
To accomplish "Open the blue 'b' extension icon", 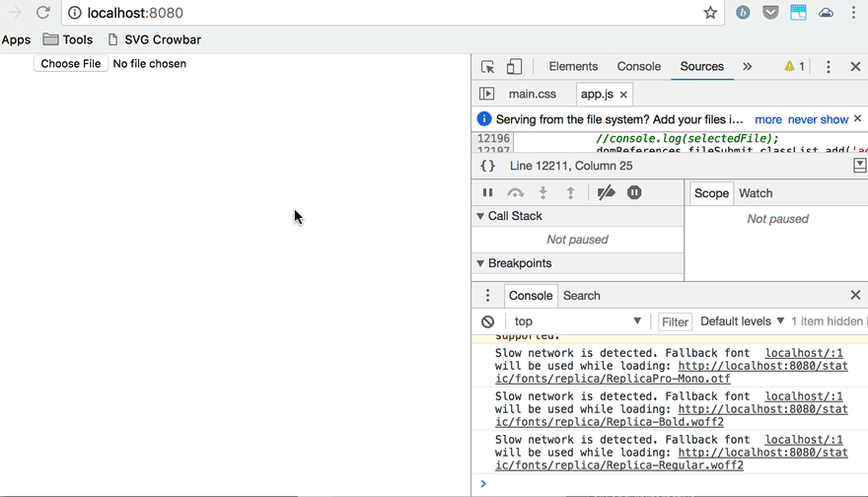I will click(x=743, y=12).
